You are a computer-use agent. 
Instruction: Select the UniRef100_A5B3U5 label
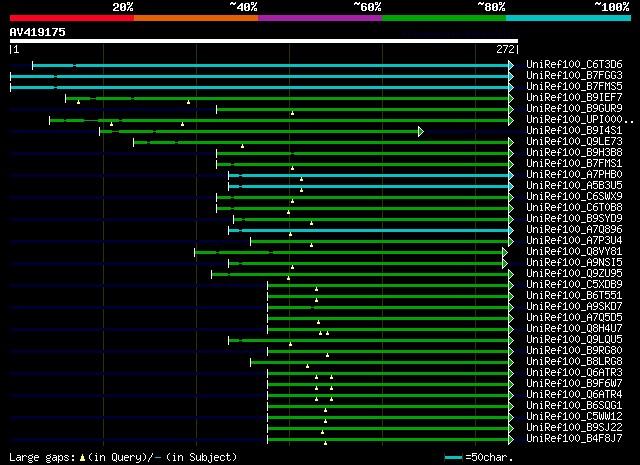(574, 185)
